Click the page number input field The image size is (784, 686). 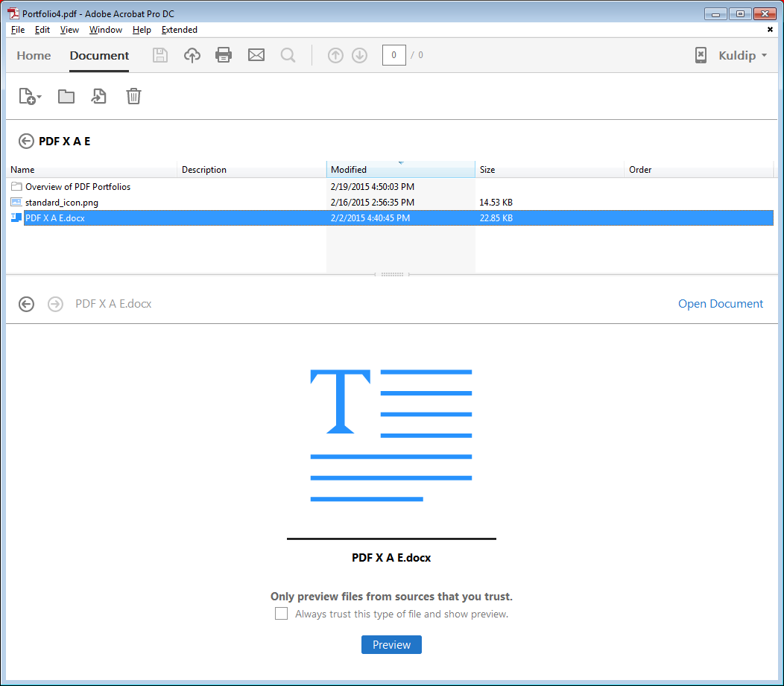(x=394, y=55)
